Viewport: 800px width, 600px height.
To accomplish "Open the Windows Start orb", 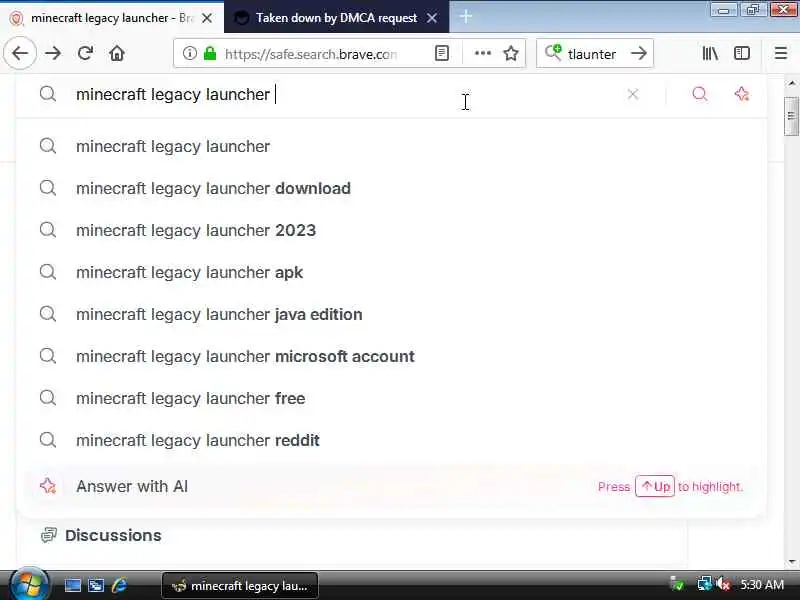I will (x=29, y=585).
